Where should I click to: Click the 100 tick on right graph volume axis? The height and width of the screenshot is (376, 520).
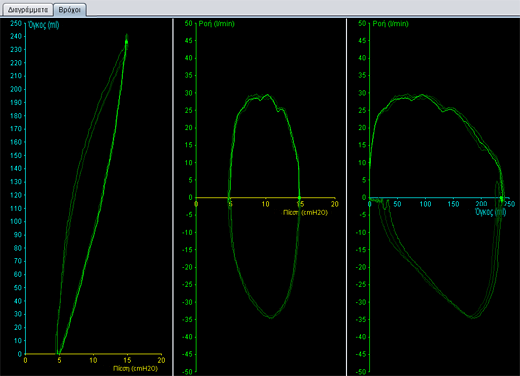(x=425, y=204)
